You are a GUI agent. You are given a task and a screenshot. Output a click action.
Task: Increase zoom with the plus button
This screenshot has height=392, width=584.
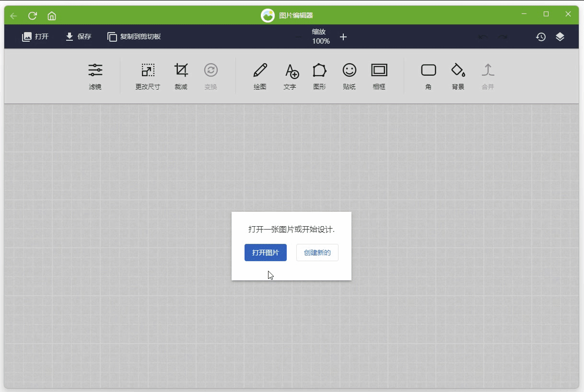[343, 37]
